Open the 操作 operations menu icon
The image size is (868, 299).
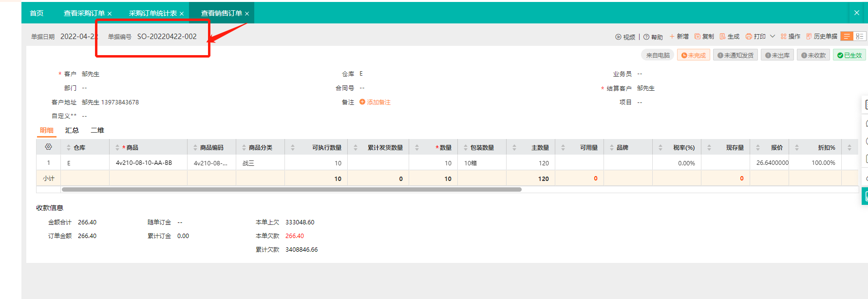pyautogui.click(x=784, y=37)
